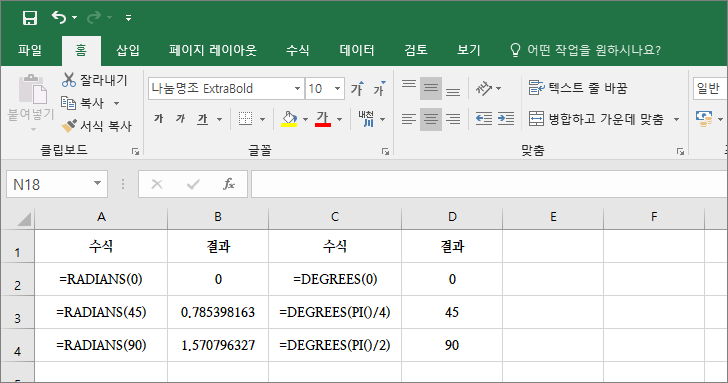Screen dimensions: 728x383
Task: Click the 내천 phonetic guide icon
Action: 366,119
